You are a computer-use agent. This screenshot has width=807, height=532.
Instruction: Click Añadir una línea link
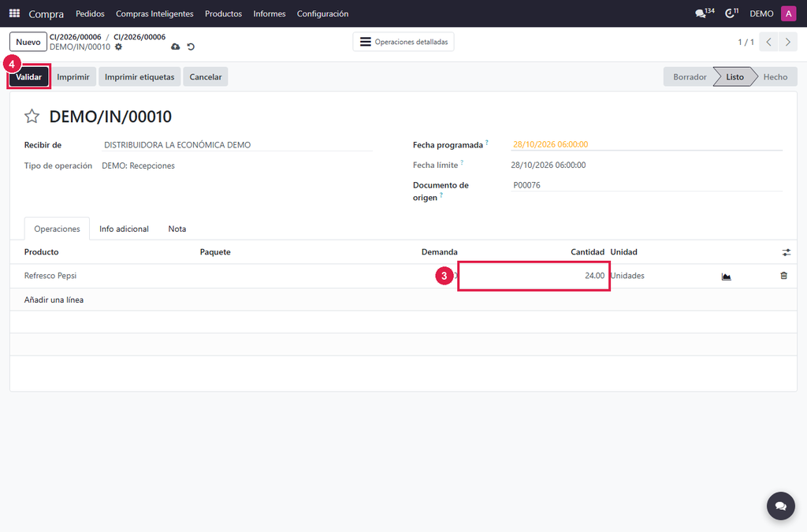[x=54, y=300]
